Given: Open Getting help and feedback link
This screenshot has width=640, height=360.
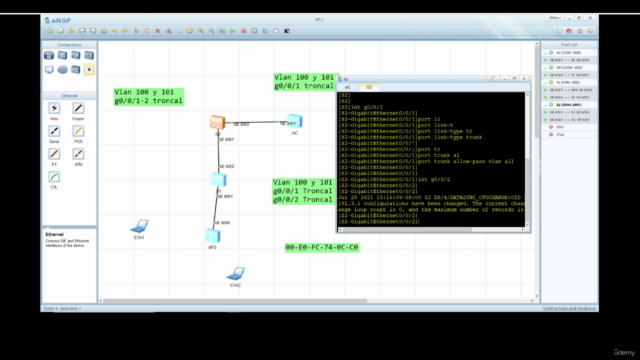Looking at the screenshot, I should coord(569,309).
